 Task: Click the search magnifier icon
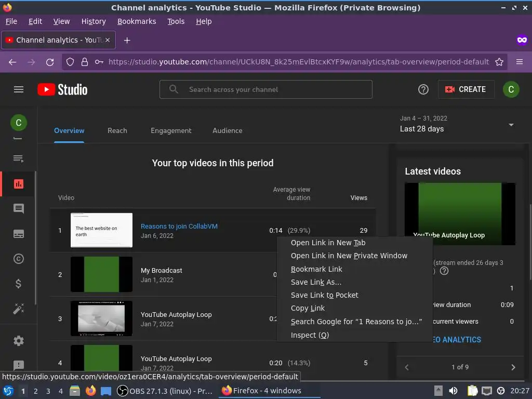point(174,89)
